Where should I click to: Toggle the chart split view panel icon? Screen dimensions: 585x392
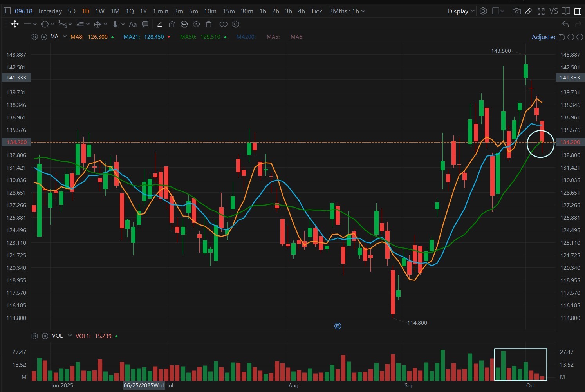point(578,11)
